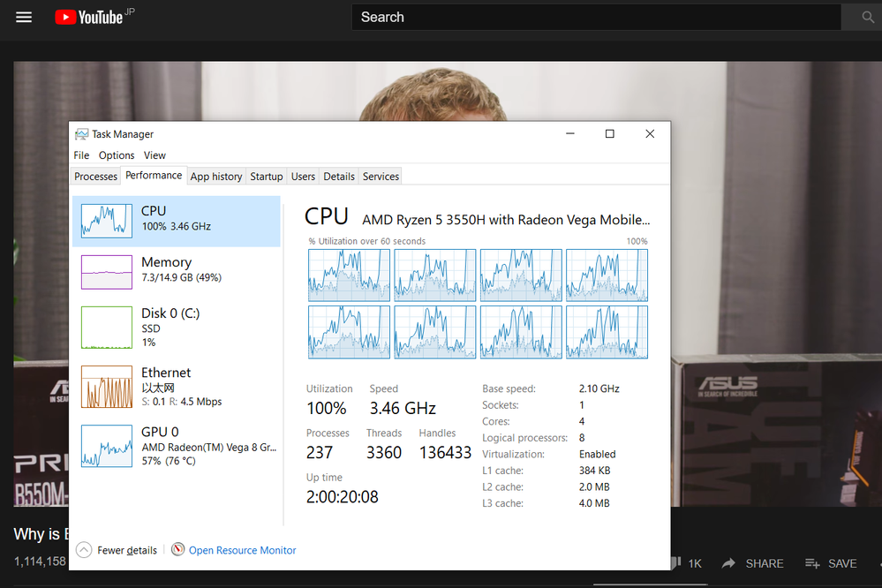Screen dimensions: 882x588
Task: Switch to the App history tab
Action: click(216, 176)
